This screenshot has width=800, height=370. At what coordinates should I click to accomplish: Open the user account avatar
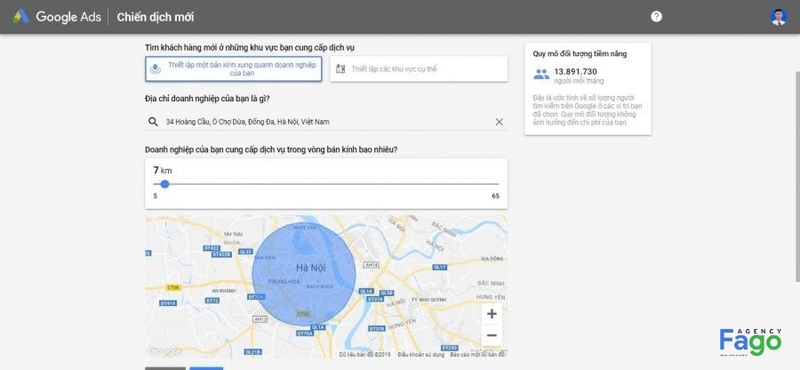click(778, 16)
